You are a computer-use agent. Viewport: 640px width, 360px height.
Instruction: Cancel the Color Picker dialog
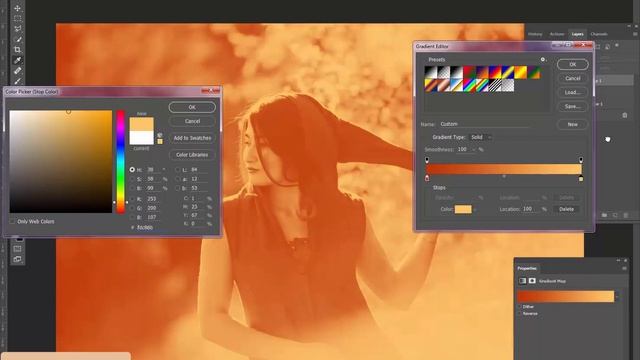click(192, 121)
